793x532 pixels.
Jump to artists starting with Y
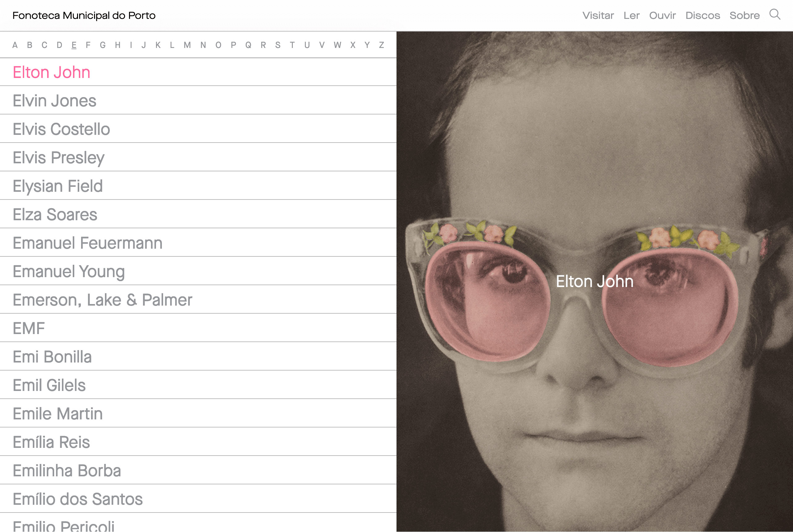pyautogui.click(x=367, y=45)
